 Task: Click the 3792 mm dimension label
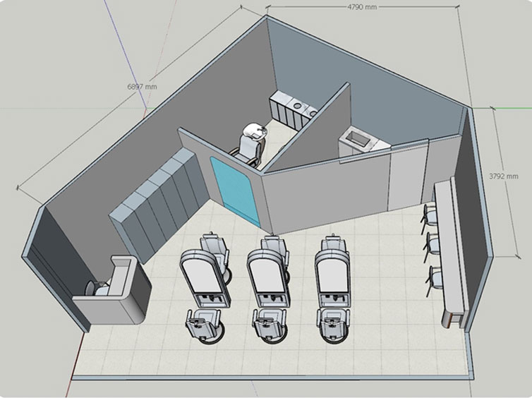(503, 176)
